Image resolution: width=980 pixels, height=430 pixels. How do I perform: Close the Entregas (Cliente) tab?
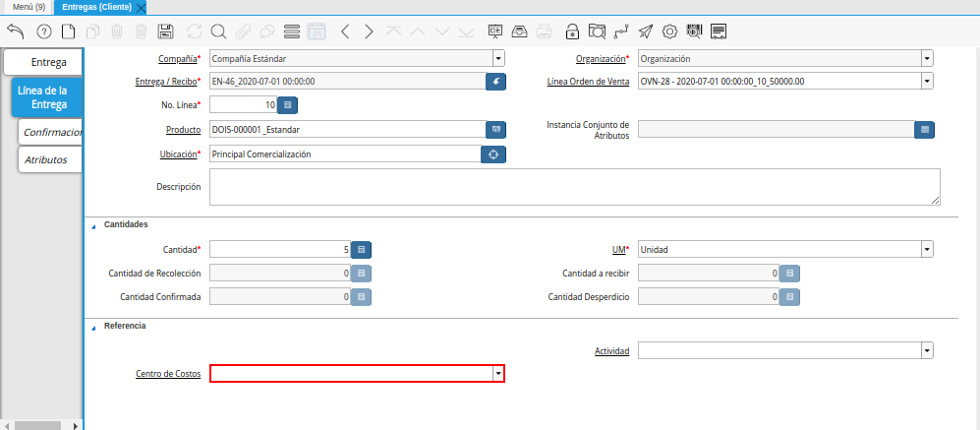tap(140, 8)
